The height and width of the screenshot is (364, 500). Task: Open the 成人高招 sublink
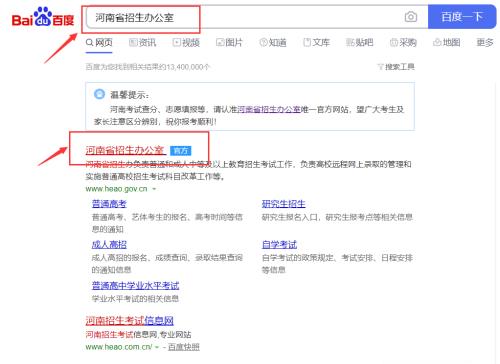109,244
